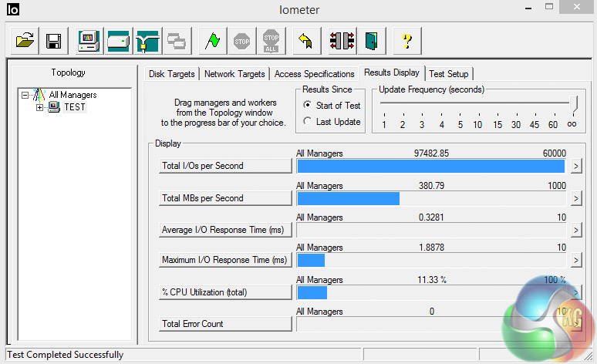Click % CPU Utilization progress bar
The image size is (597, 364).
431,292
